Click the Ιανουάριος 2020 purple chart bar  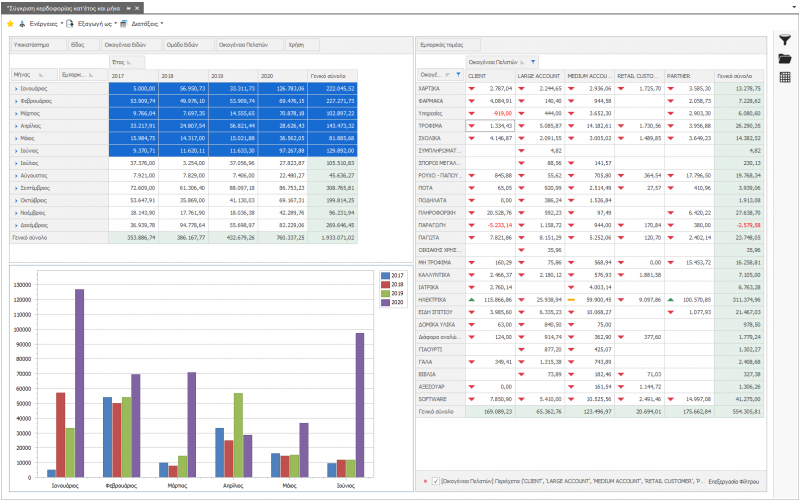[80, 383]
